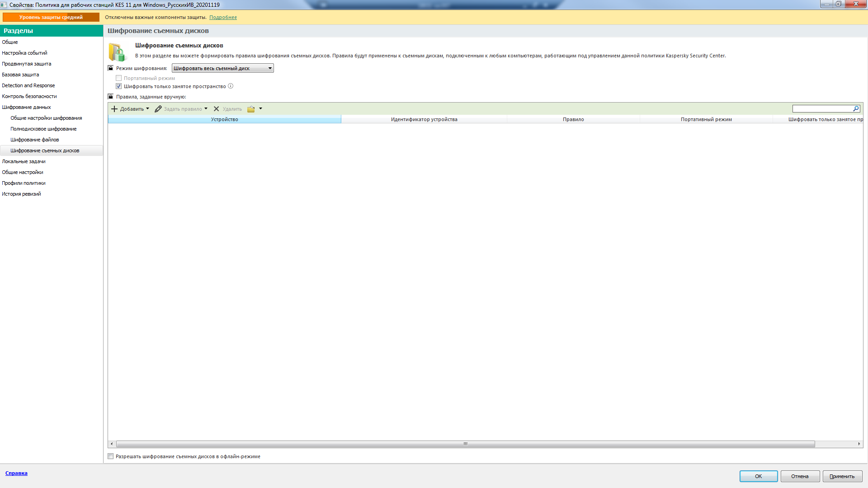
Task: Click the horizontal scrollbar of rules table
Action: click(465, 444)
